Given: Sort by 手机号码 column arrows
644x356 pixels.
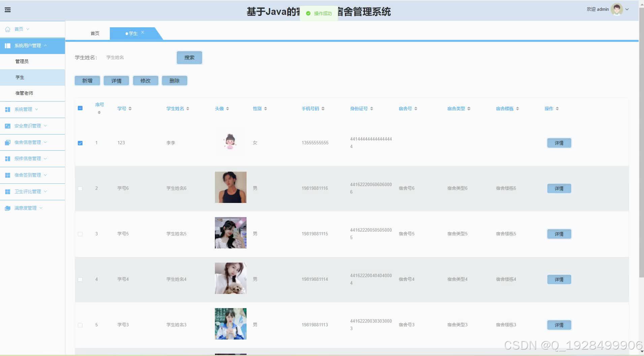Looking at the screenshot, I should [x=323, y=109].
